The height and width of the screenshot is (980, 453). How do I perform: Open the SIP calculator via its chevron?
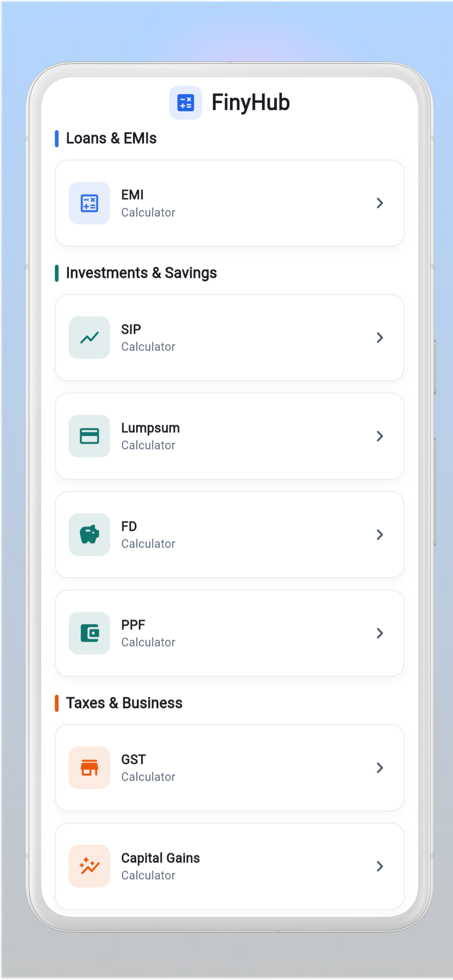tap(380, 338)
